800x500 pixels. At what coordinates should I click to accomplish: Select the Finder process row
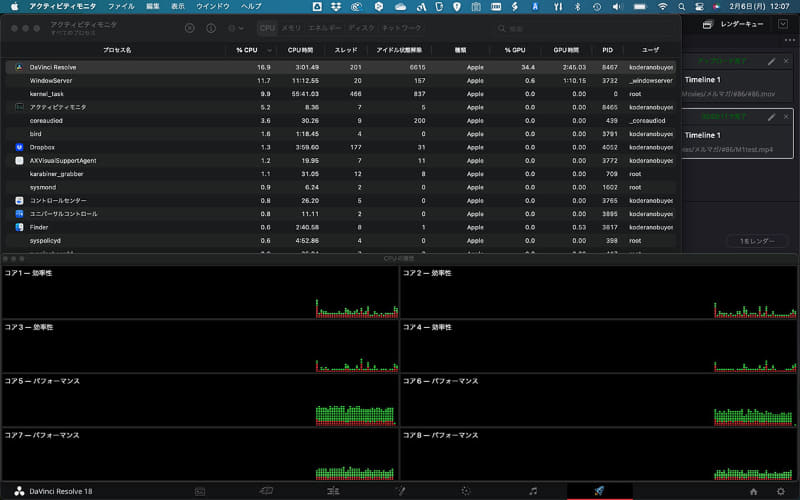[x=340, y=227]
